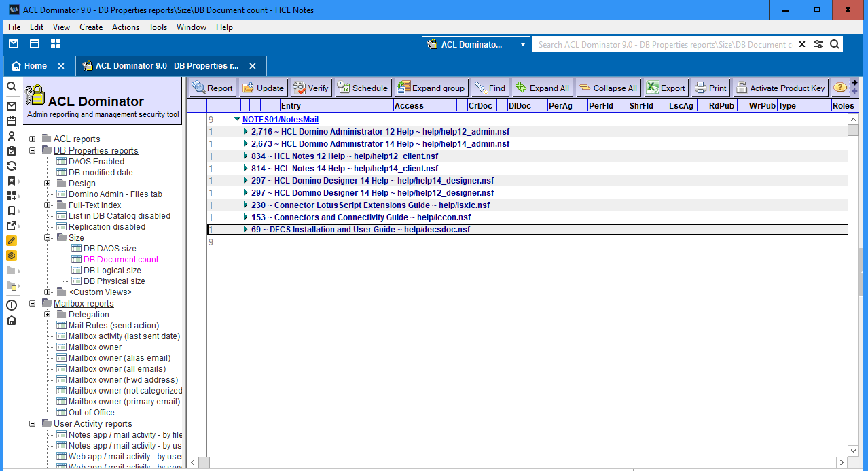The width and height of the screenshot is (868, 471).
Task: Click Expand All in the toolbar
Action: (x=542, y=88)
